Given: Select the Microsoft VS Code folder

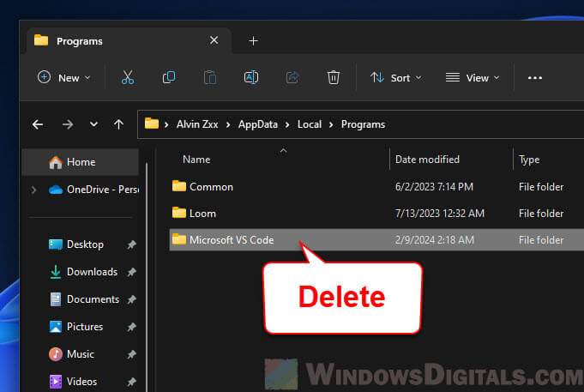Looking at the screenshot, I should (x=376, y=240).
